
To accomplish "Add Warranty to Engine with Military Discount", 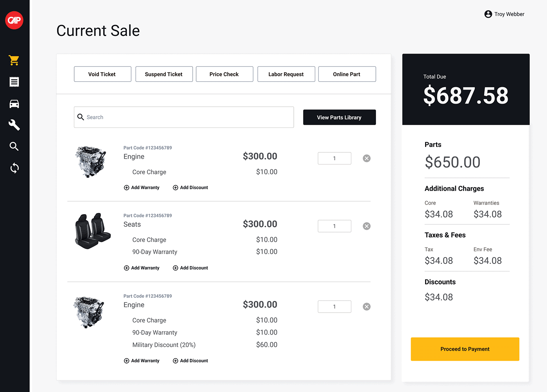I will click(x=141, y=361).
